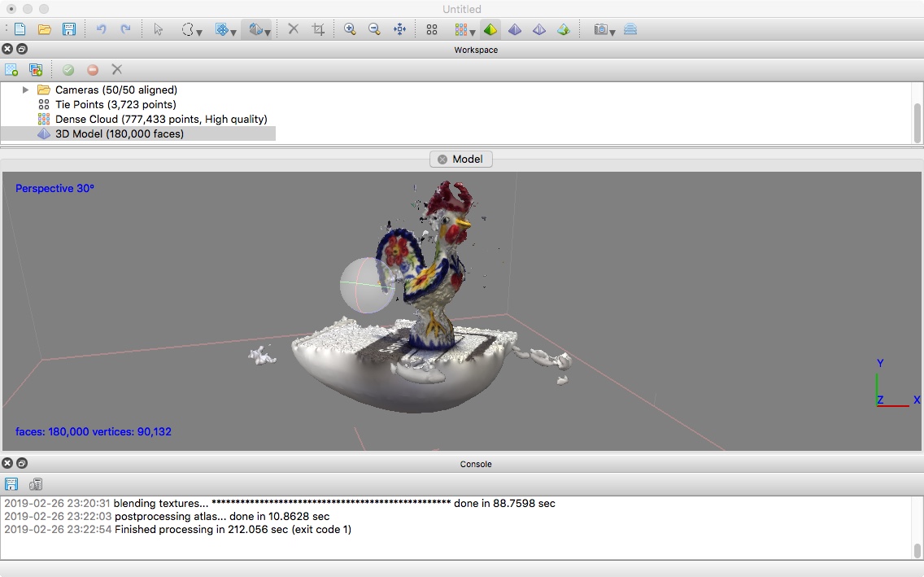Toggle solid model view
Screen dimensions: 924x577
[x=514, y=29]
